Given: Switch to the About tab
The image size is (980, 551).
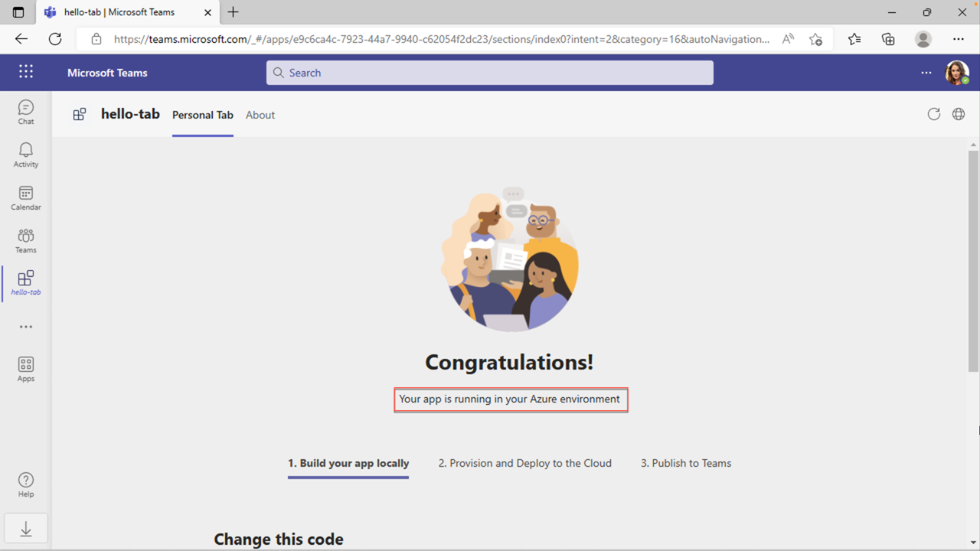Looking at the screenshot, I should [260, 115].
